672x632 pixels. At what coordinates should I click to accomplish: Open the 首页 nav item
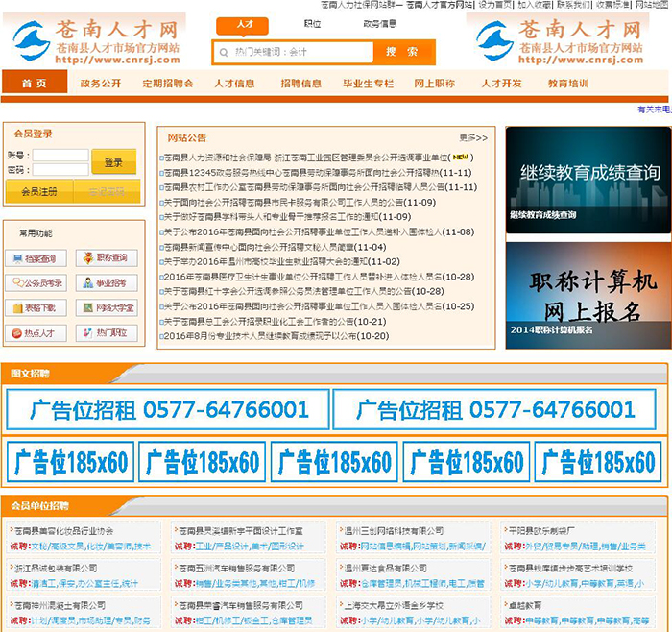(x=35, y=83)
